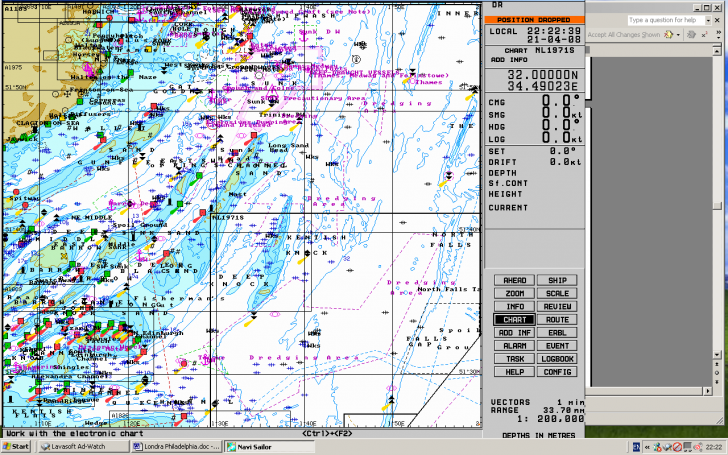The height and width of the screenshot is (455, 728).
Task: Open the SCALE function
Action: pyautogui.click(x=557, y=293)
